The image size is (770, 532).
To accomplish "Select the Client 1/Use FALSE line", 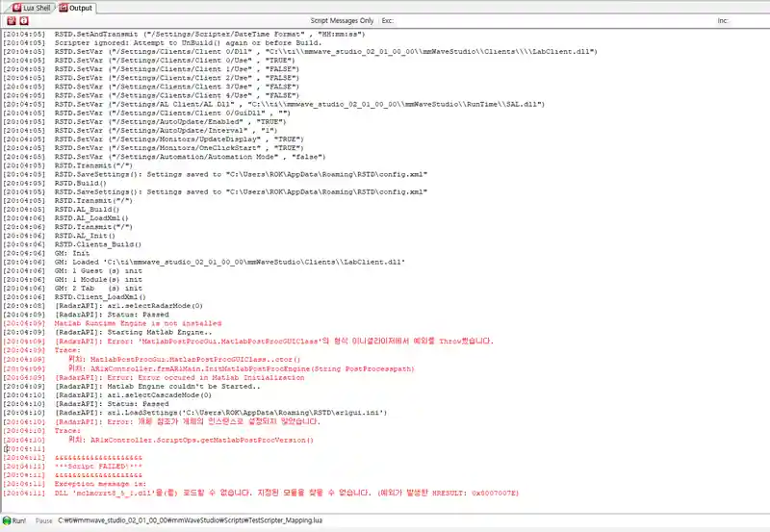I will tap(151, 69).
